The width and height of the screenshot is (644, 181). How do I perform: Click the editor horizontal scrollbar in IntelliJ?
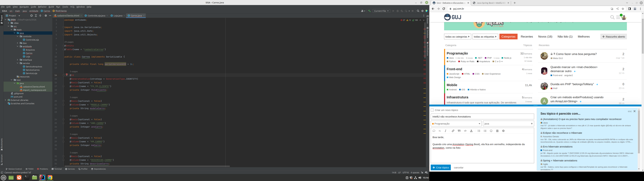point(147,166)
